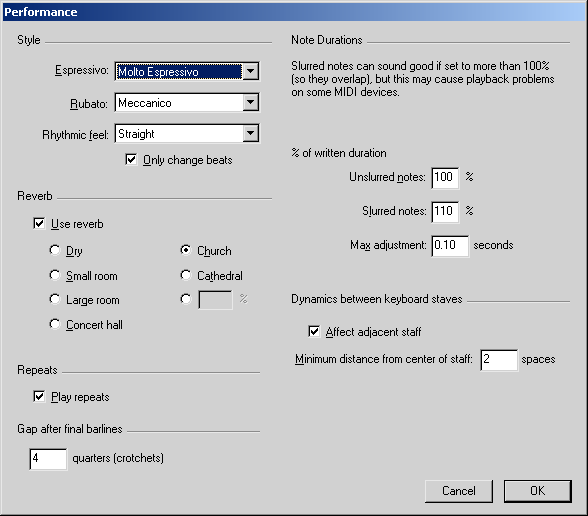Viewport: 588px width, 516px height.
Task: Click the Gap after final barlines heading
Action: tap(70, 429)
